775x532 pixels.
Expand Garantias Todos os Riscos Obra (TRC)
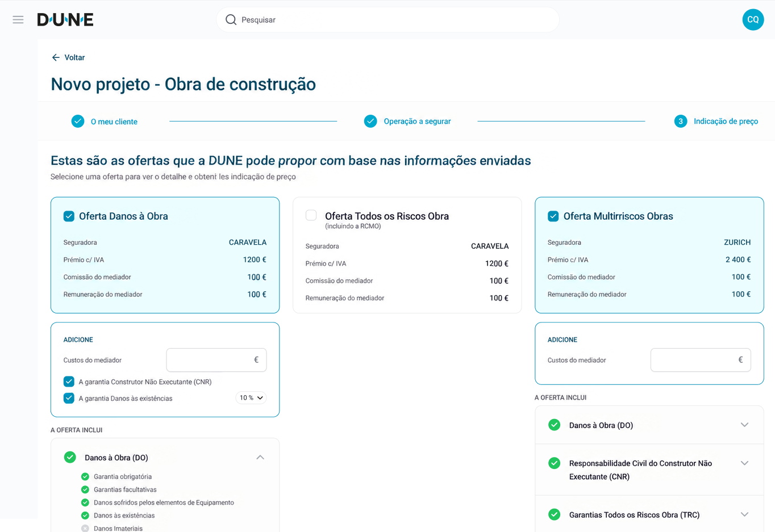(x=744, y=514)
